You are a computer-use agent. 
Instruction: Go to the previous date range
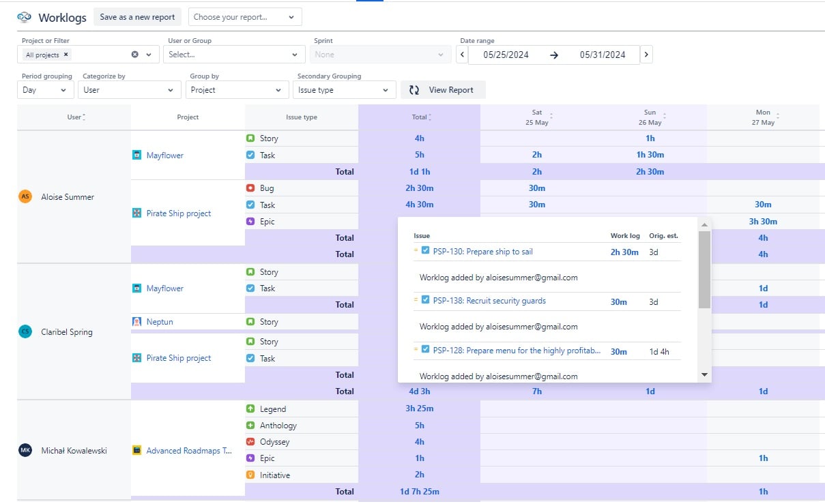[462, 55]
